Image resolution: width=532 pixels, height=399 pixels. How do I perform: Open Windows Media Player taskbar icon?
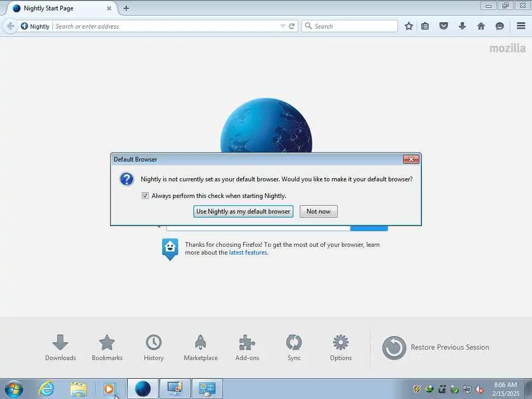click(x=110, y=389)
